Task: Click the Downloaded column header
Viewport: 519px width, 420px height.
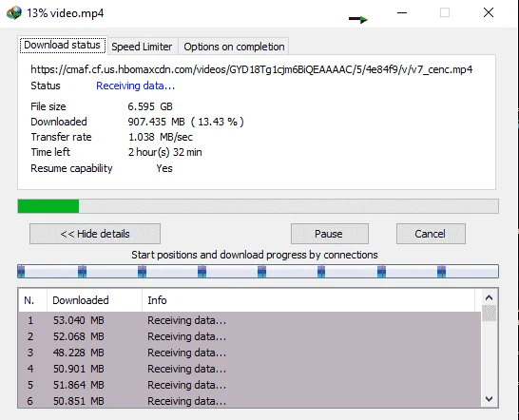Action: pos(94,300)
